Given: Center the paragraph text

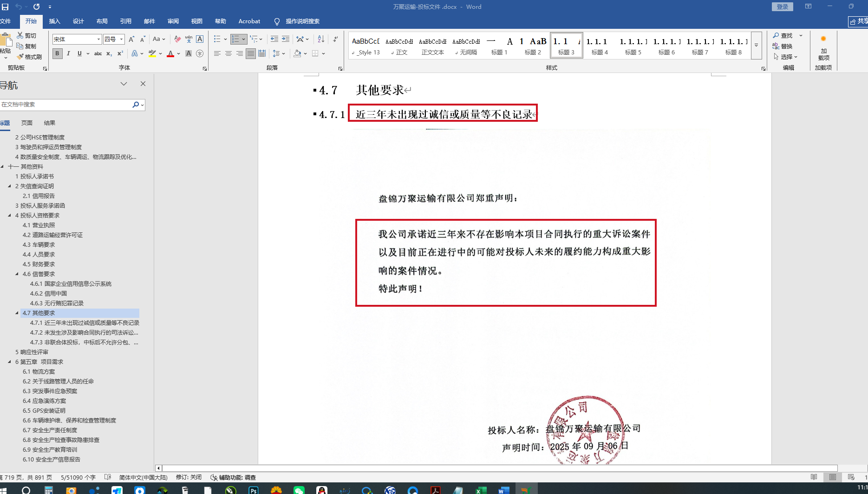Looking at the screenshot, I should coord(228,54).
